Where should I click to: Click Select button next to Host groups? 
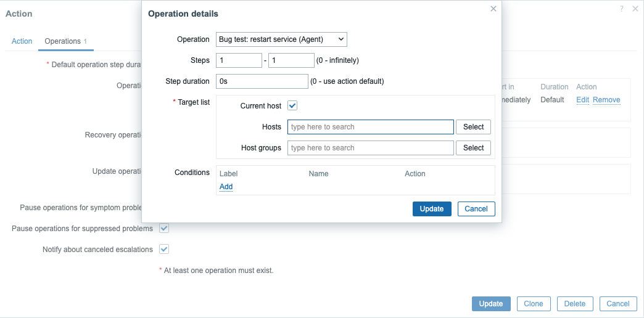tap(473, 148)
